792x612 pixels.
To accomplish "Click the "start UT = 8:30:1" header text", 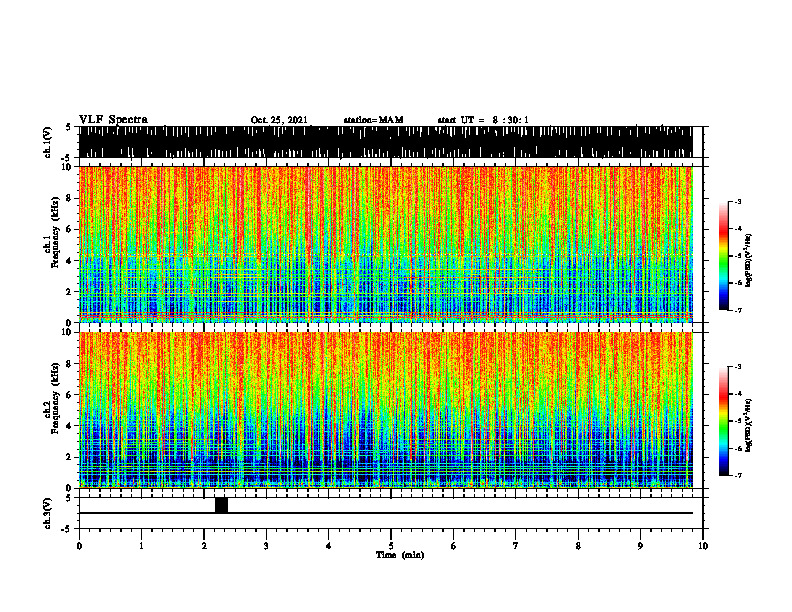I will pyautogui.click(x=483, y=120).
